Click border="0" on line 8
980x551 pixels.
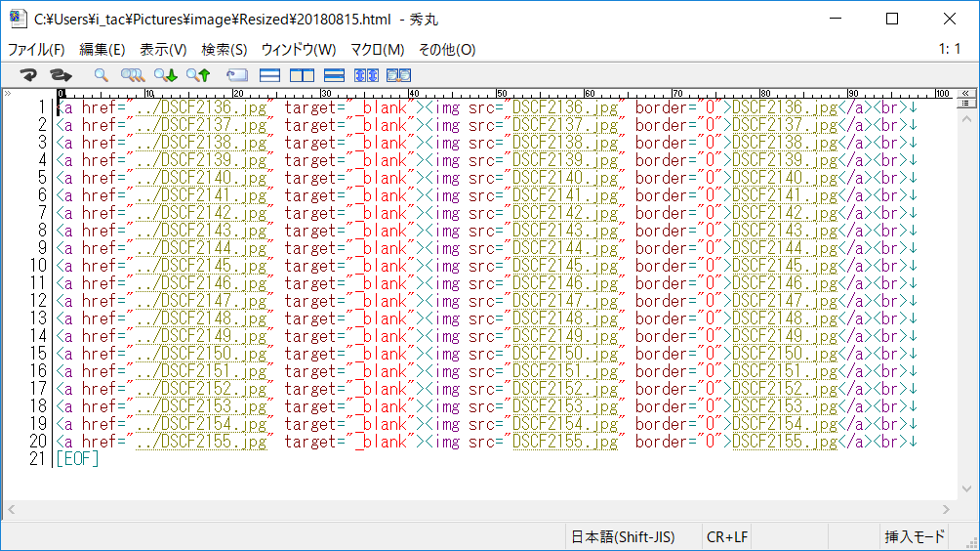(x=678, y=231)
